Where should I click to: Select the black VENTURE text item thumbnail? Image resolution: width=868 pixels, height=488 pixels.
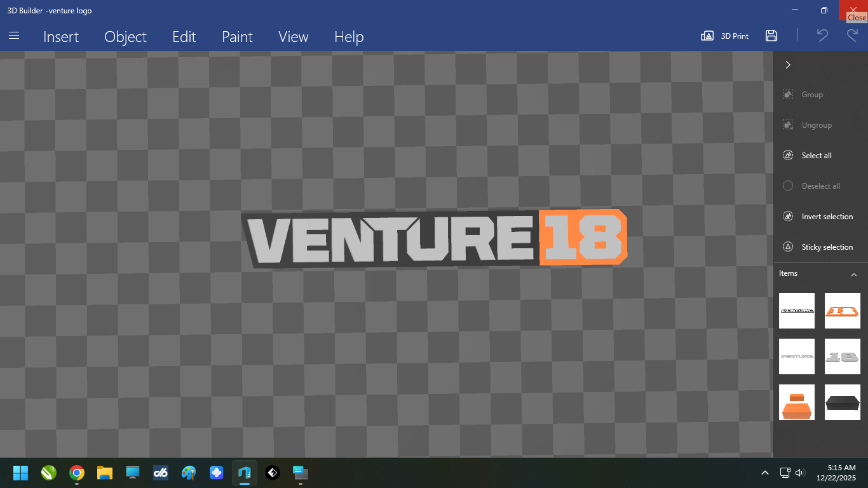coord(797,311)
